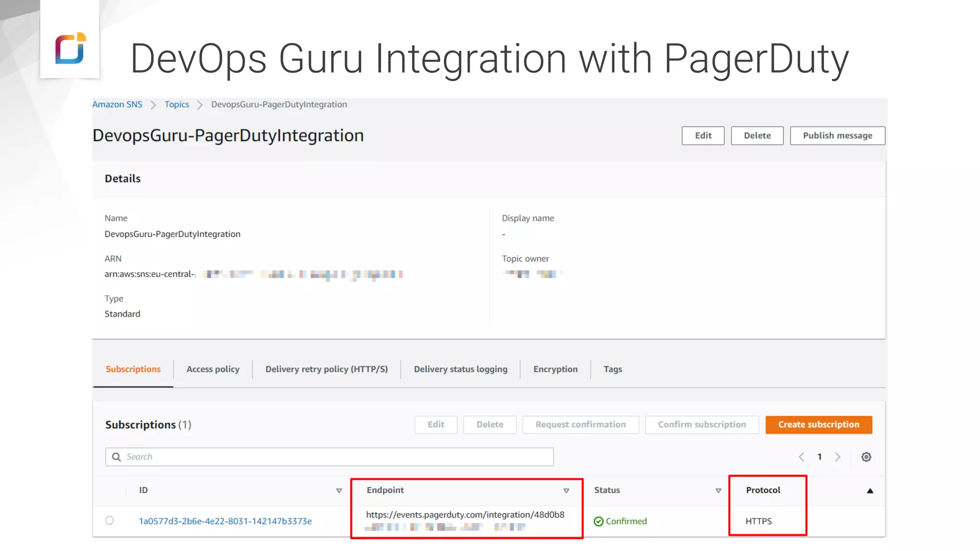Image resolution: width=980 pixels, height=551 pixels.
Task: Toggle the Protocol column sort arrow
Action: [x=870, y=491]
